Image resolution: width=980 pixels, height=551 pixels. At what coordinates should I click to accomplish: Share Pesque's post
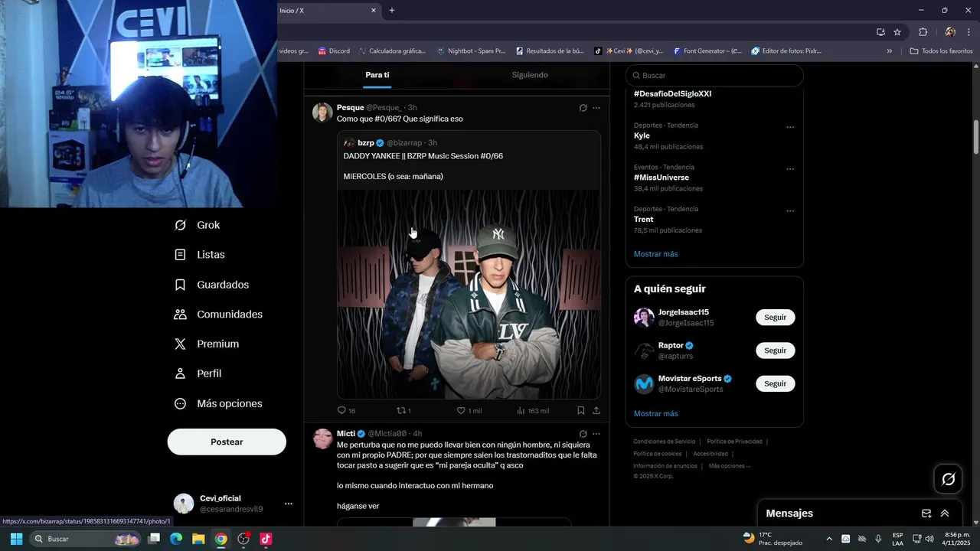pos(596,411)
